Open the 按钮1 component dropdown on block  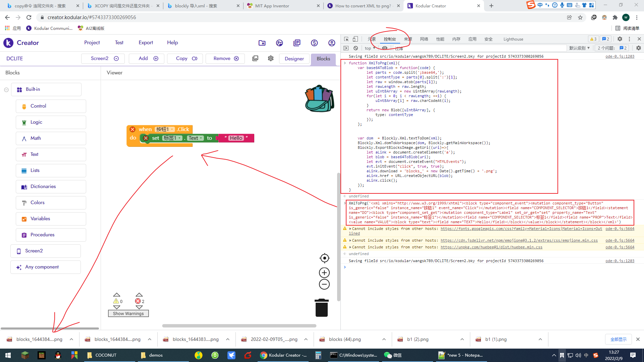point(165,129)
